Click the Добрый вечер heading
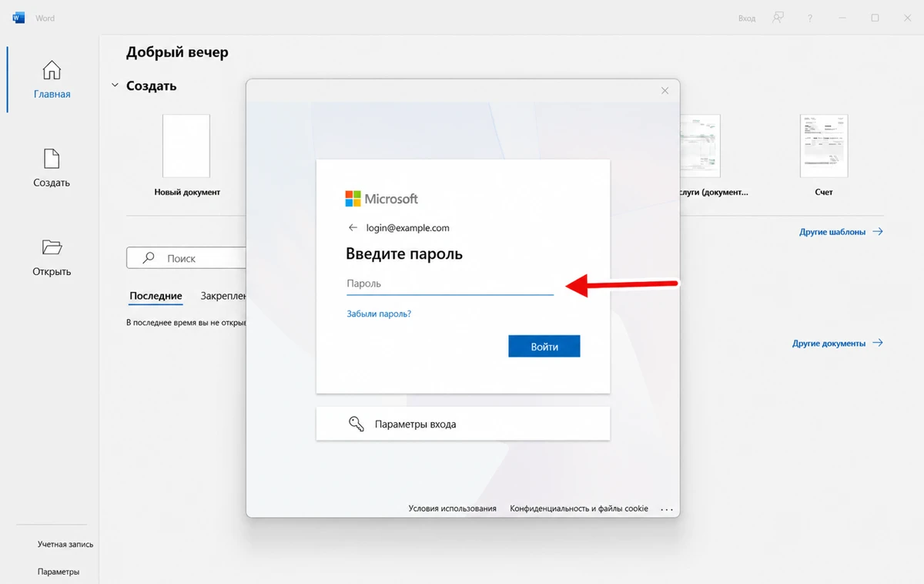 click(177, 52)
